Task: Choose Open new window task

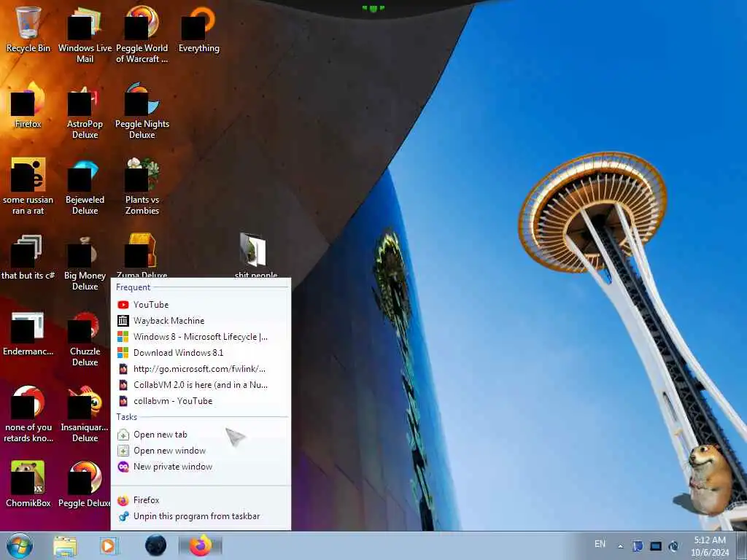Action: pyautogui.click(x=201, y=451)
